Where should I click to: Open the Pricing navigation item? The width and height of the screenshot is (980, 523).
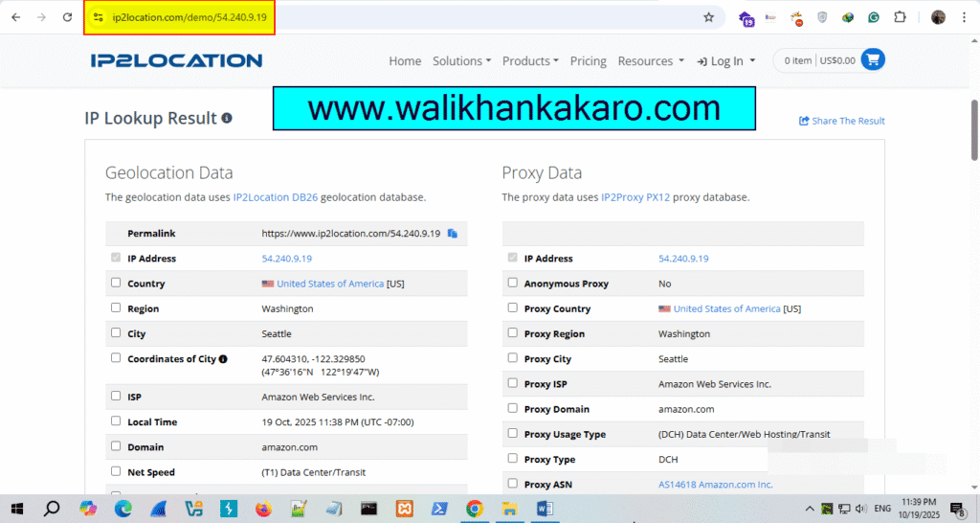click(589, 60)
